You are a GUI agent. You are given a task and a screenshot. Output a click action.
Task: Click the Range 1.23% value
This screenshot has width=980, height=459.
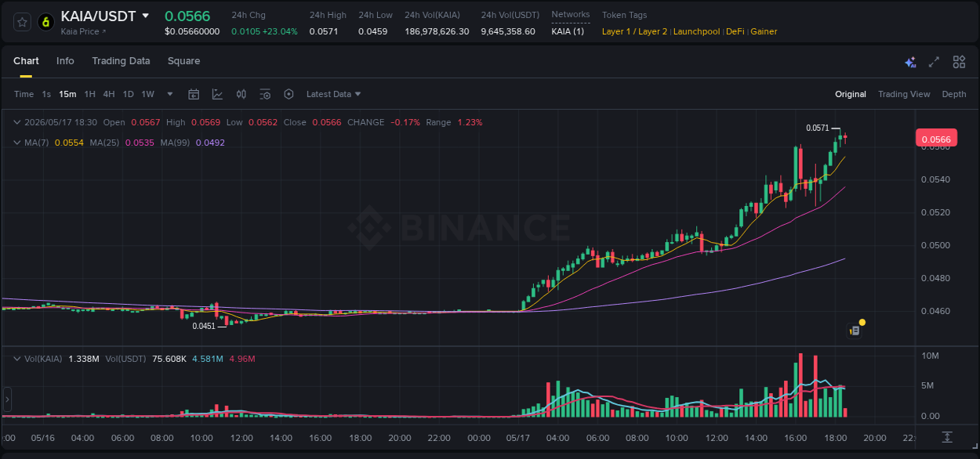coord(470,122)
